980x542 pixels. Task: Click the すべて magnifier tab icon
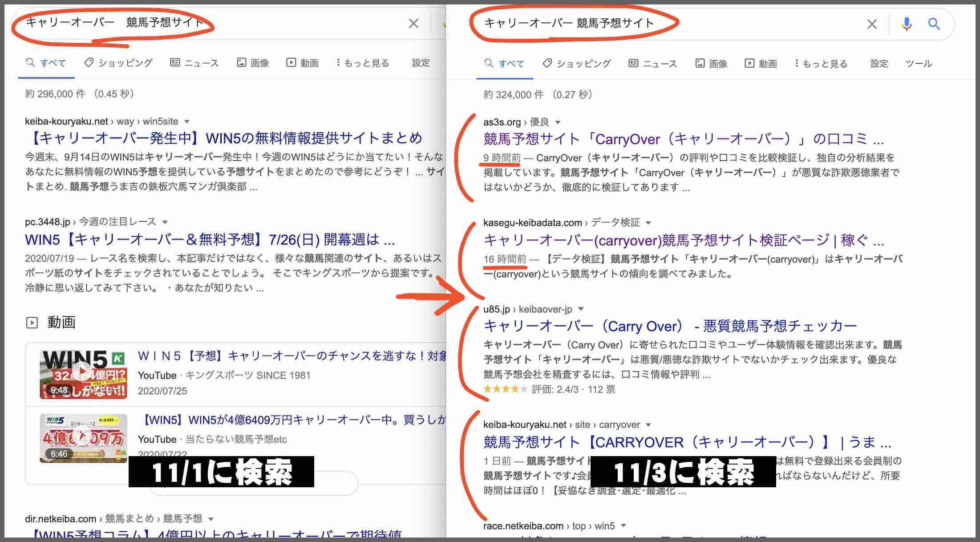[489, 63]
